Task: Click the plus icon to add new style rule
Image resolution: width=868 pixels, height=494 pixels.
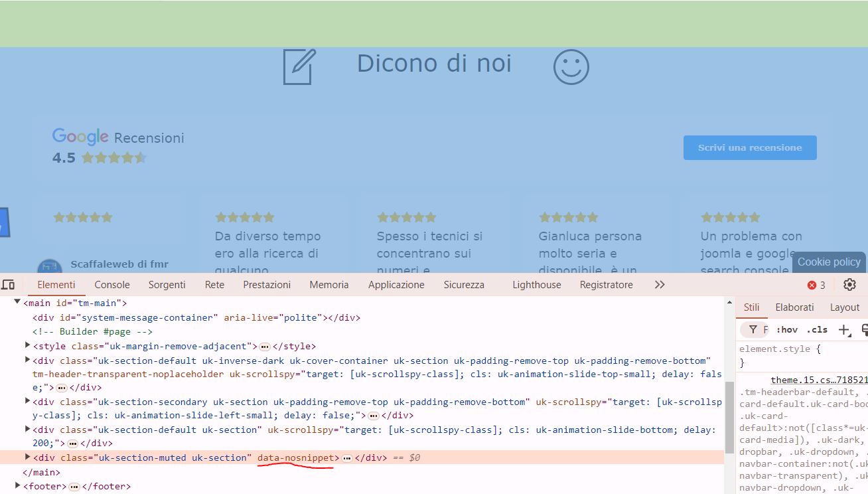Action: [x=843, y=330]
